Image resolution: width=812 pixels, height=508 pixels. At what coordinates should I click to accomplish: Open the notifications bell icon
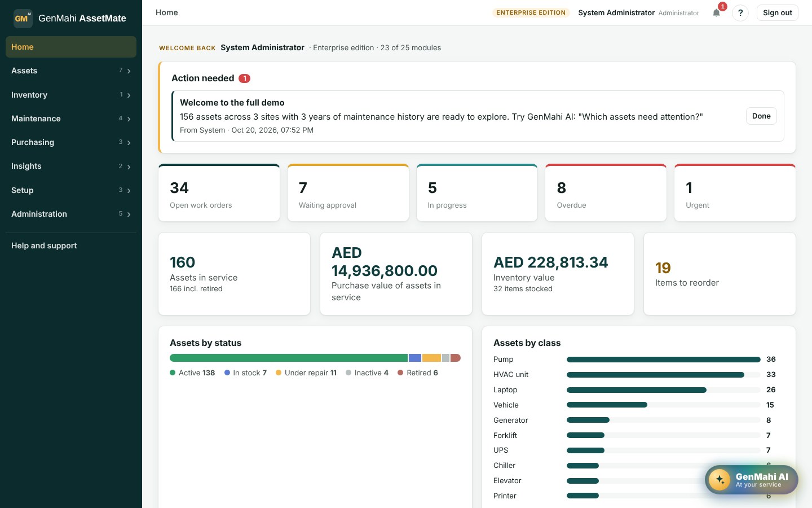(x=716, y=12)
